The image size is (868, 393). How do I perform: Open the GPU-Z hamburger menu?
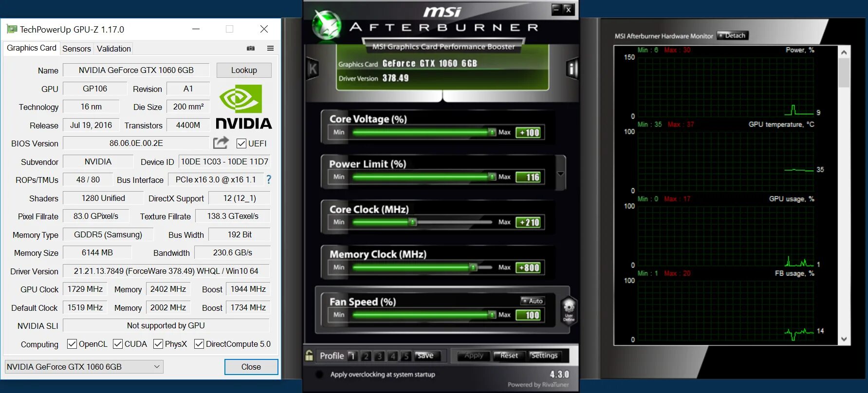point(271,48)
